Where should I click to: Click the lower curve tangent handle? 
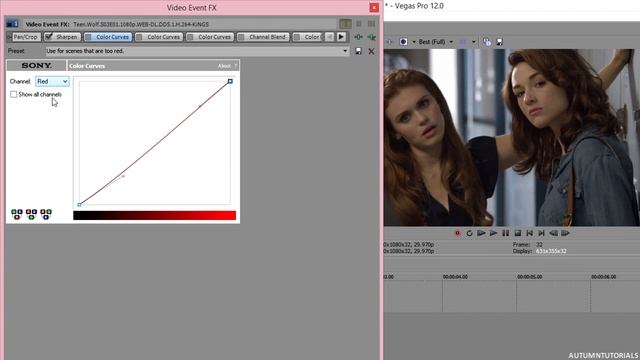[123, 176]
